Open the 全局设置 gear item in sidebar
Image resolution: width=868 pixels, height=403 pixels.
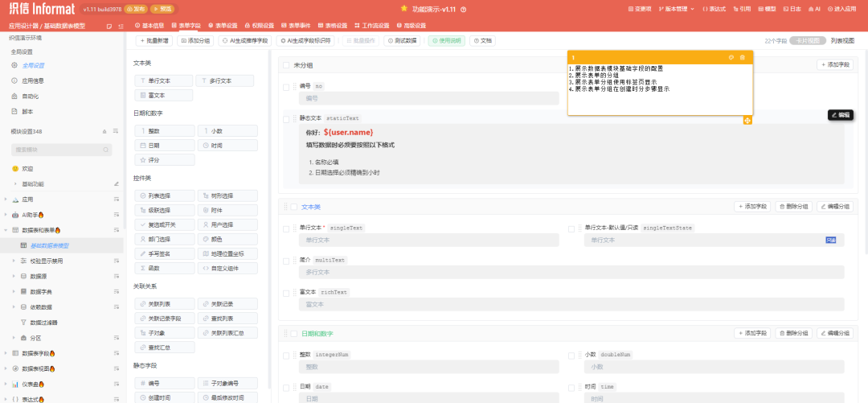click(33, 65)
